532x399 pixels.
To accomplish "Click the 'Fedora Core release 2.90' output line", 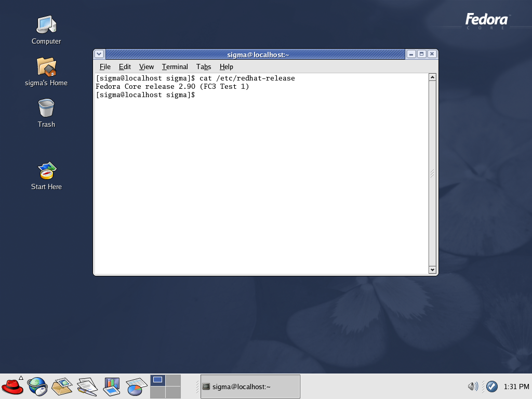I will (x=172, y=87).
